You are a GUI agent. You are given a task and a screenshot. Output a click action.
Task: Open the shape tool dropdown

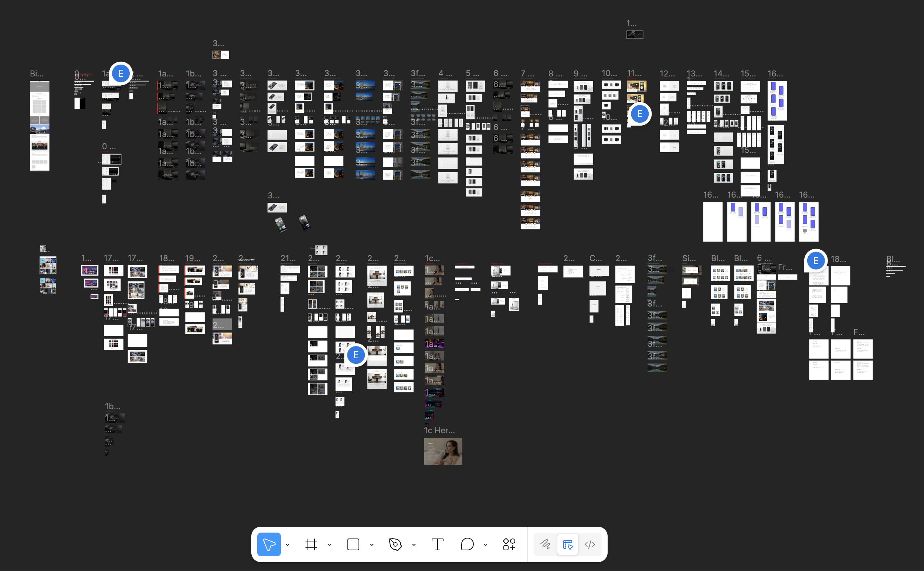371,544
